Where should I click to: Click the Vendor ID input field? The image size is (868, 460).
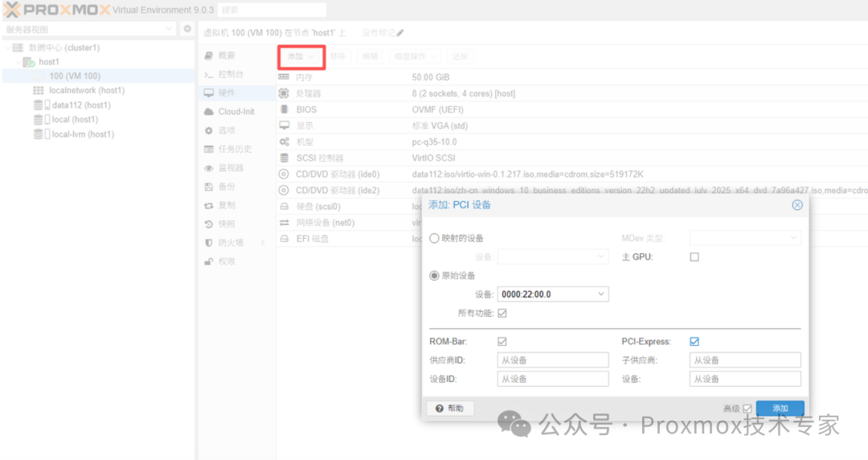pos(553,360)
